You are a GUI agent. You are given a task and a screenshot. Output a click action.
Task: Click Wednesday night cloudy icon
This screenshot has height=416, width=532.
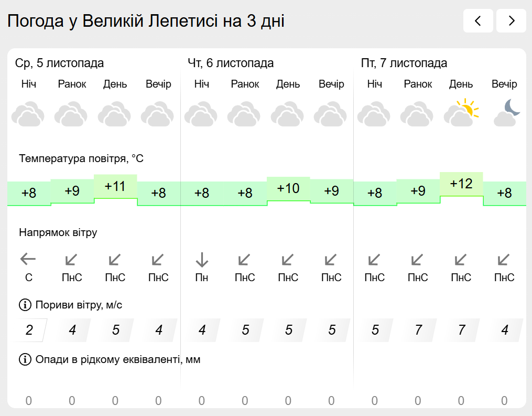pos(28,114)
